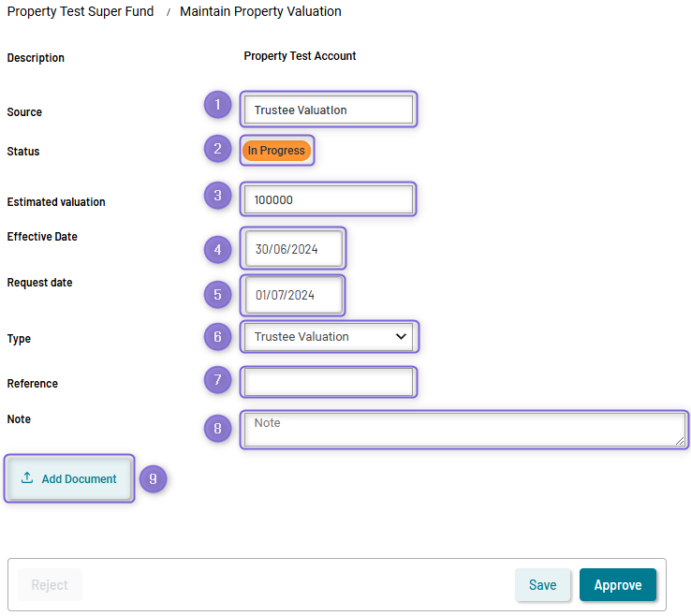Screen dimensions: 691x616
Task: Select the Trustee Valuation Type combo box
Action: [329, 337]
